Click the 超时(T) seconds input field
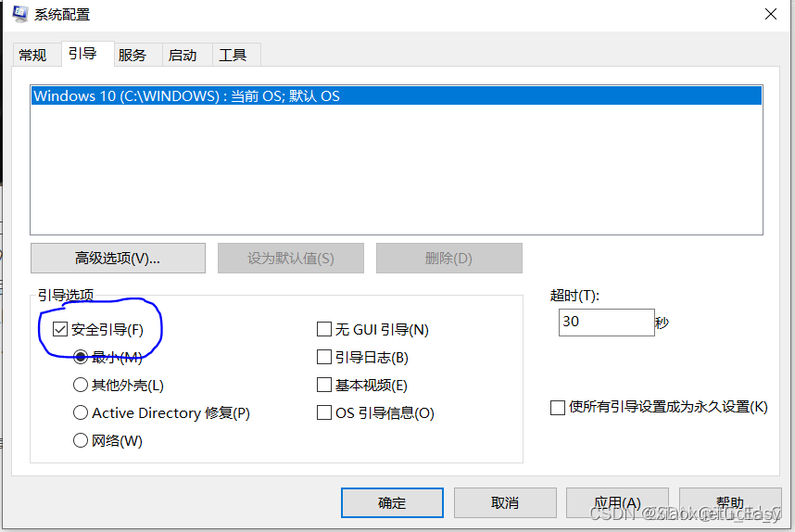This screenshot has height=532, width=795. [606, 322]
